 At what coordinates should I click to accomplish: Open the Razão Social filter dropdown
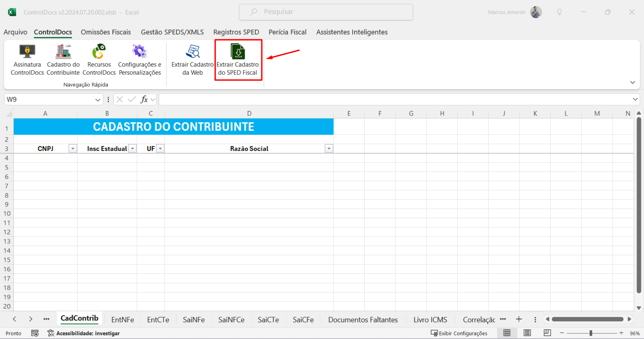click(329, 149)
